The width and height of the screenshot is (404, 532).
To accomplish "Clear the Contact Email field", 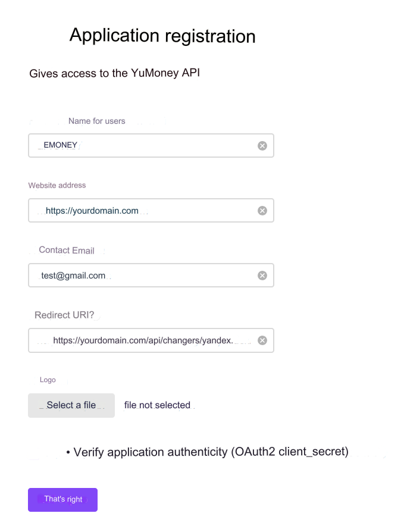I will coord(262,276).
